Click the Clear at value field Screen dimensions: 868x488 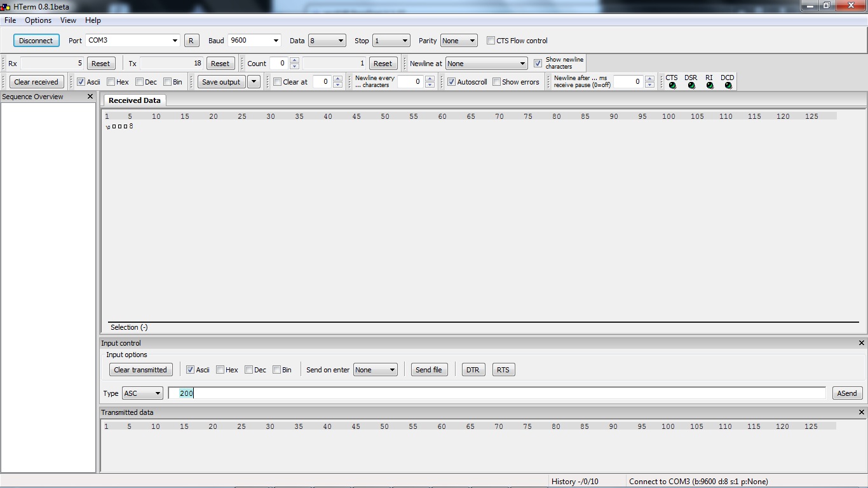tap(323, 82)
